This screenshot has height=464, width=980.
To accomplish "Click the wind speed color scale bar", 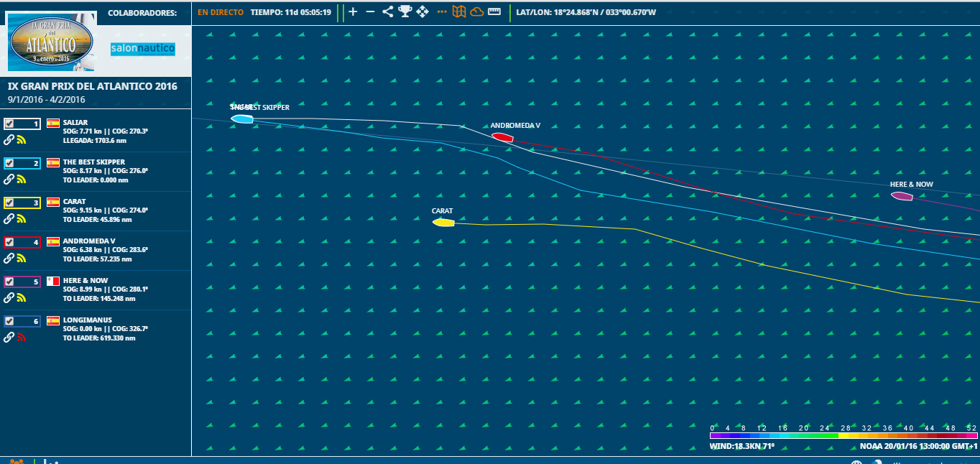I will pyautogui.click(x=843, y=435).
